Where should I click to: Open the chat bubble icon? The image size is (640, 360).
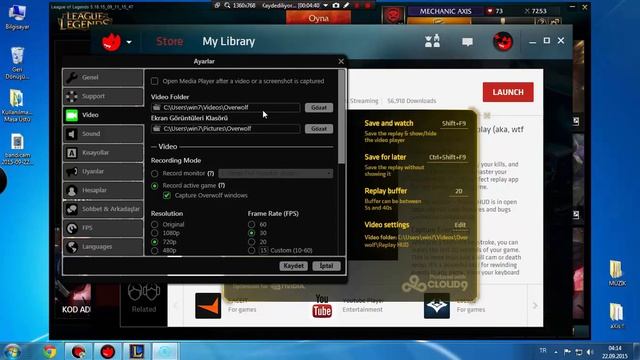467,42
